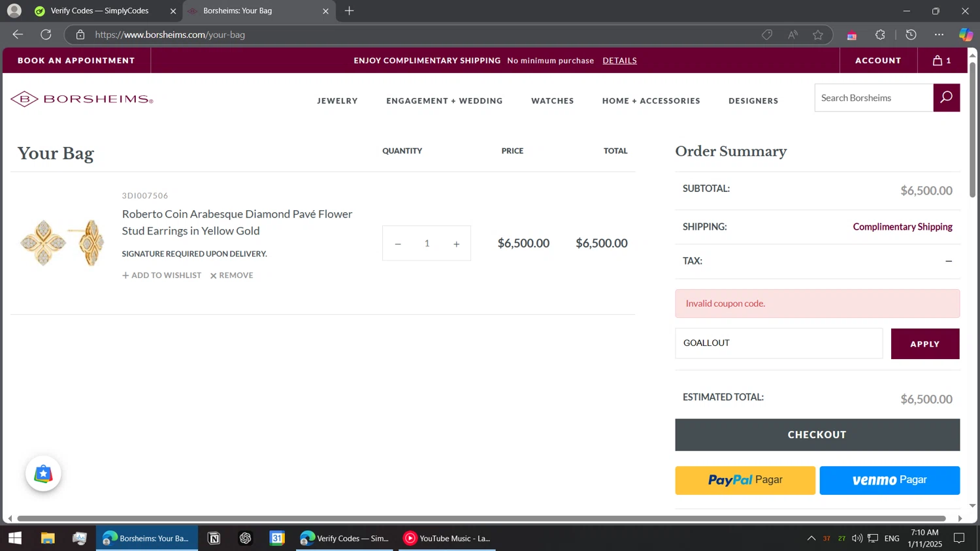980x551 pixels.
Task: Open the shopping bag with 1 item
Action: tap(941, 60)
